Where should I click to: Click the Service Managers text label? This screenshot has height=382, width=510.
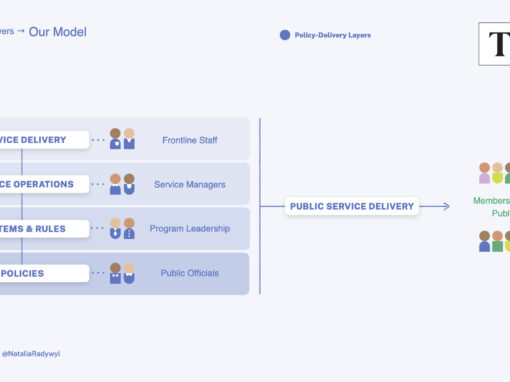[190, 184]
